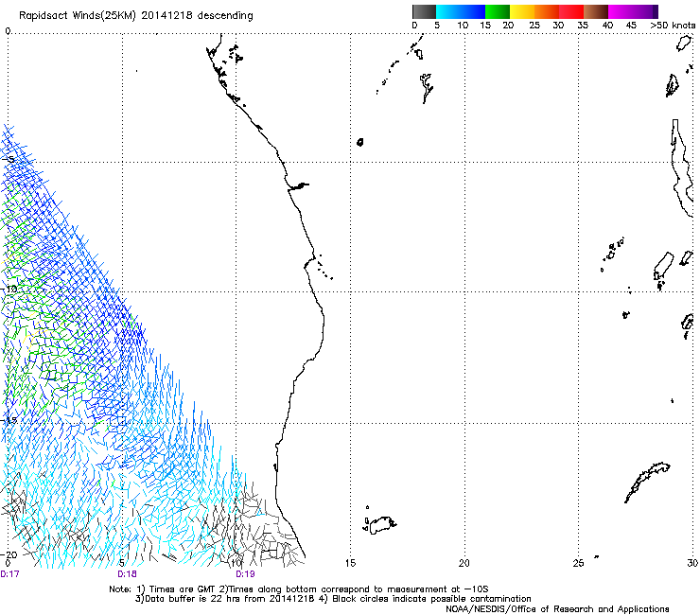
Task: Click the '20' longitude axis label at bottom
Action: click(464, 563)
